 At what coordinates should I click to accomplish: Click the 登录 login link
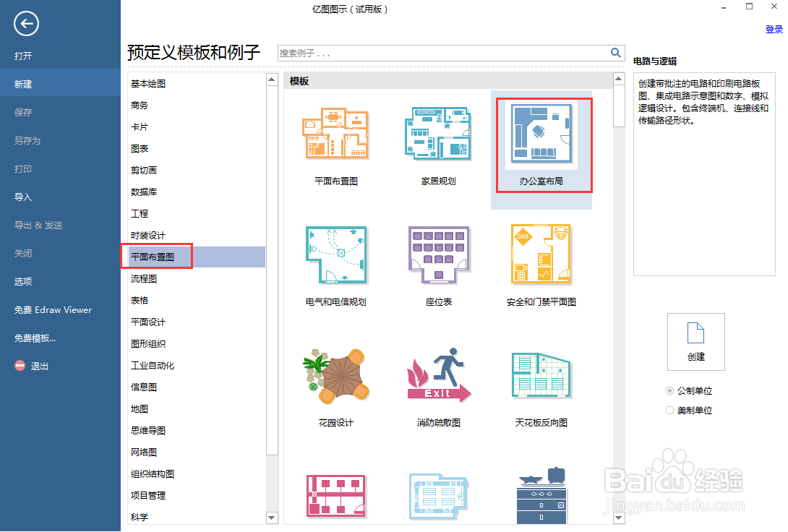pyautogui.click(x=774, y=29)
